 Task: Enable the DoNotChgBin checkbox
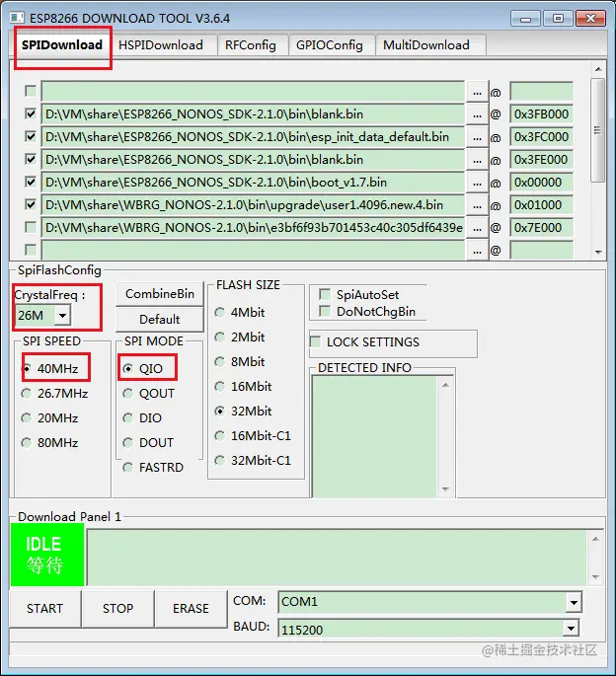click(x=325, y=311)
